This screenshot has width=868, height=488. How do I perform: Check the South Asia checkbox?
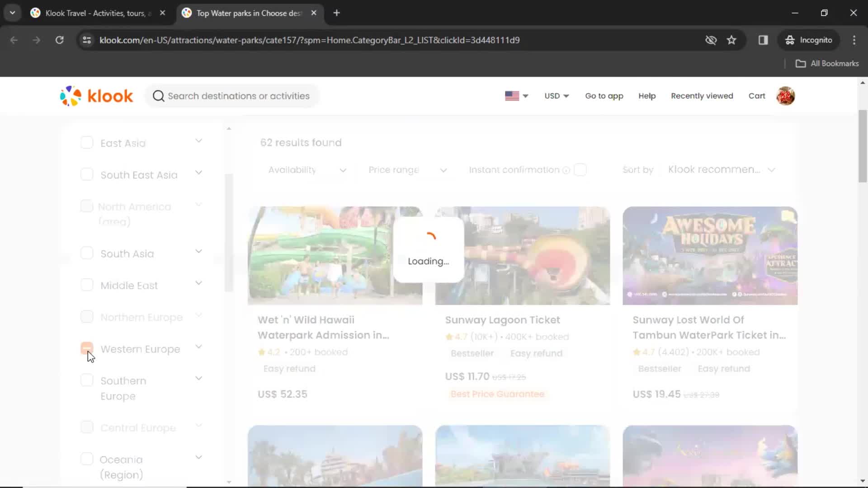point(87,253)
